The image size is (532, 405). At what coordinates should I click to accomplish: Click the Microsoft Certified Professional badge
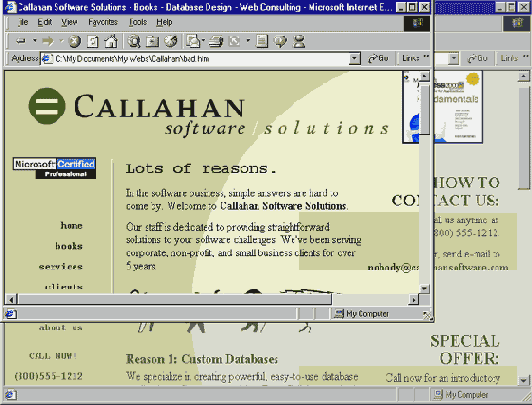pyautogui.click(x=55, y=168)
